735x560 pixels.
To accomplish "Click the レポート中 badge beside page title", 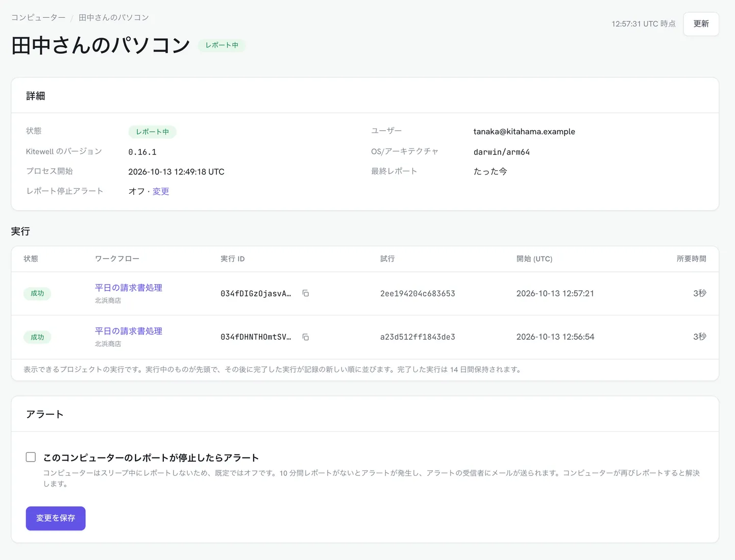I will click(x=222, y=45).
